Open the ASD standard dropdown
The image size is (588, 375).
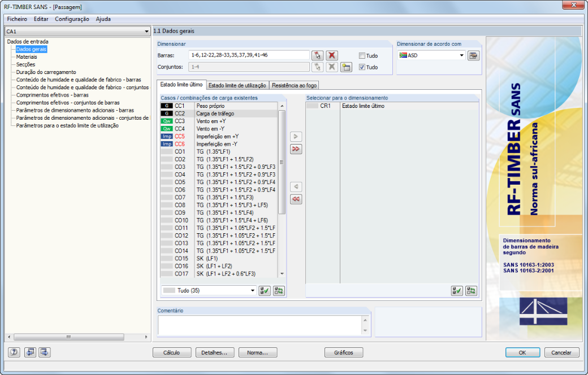461,55
